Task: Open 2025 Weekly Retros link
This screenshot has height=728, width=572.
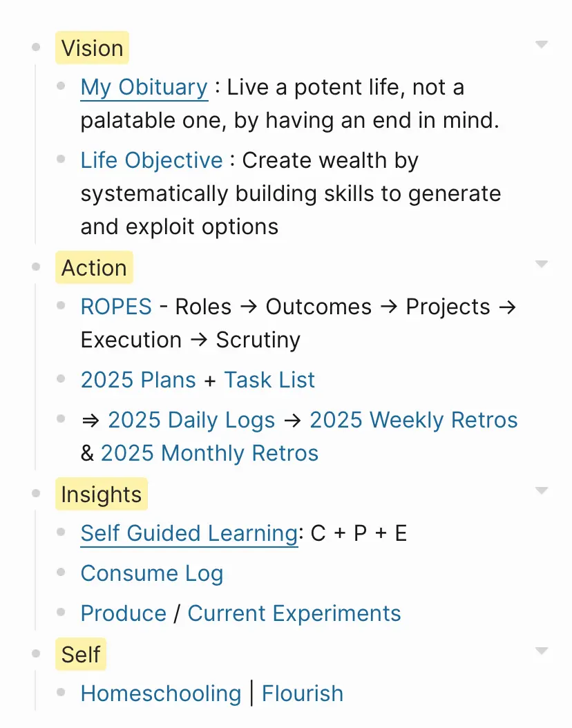Action: pyautogui.click(x=413, y=421)
